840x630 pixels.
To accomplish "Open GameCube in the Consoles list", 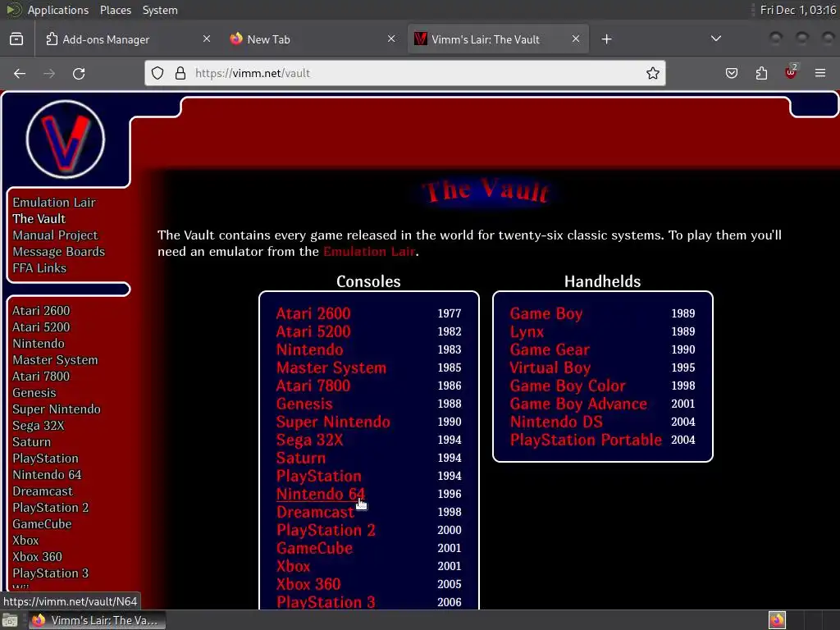I will point(314,548).
